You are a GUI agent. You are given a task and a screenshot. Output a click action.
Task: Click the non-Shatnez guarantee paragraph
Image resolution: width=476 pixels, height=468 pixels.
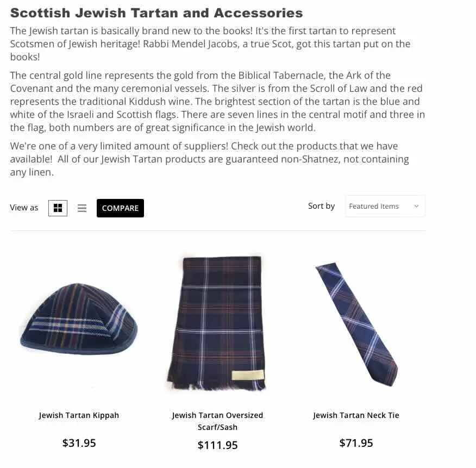click(x=209, y=159)
